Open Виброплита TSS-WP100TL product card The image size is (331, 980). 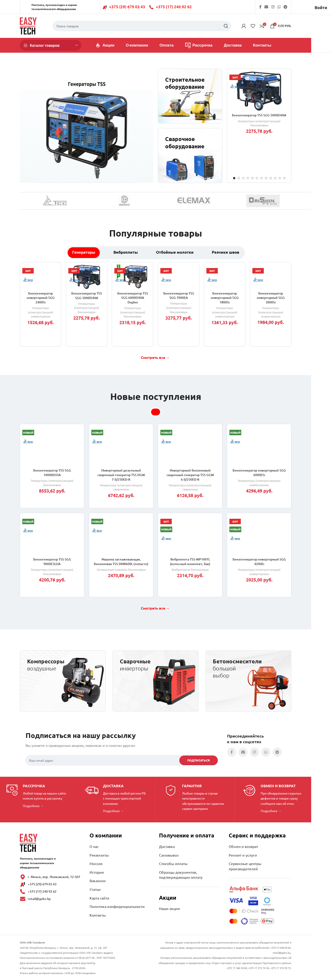(x=190, y=555)
